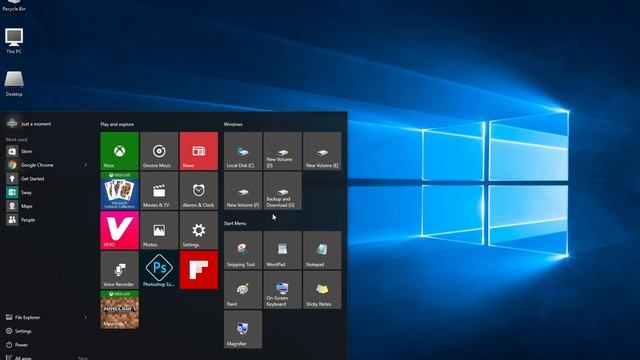
Task: Launch On-Screen Keyboard tile
Action: pos(282,289)
